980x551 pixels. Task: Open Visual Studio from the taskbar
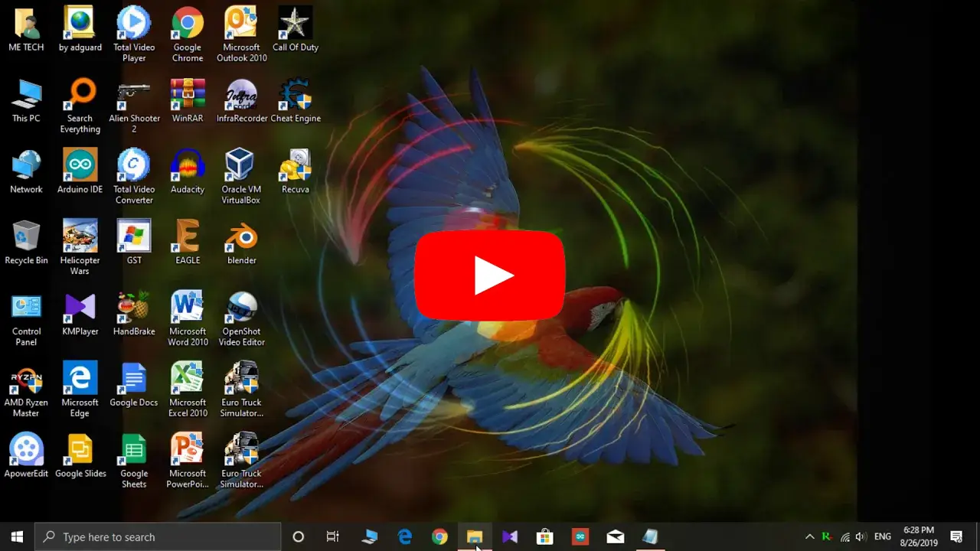click(510, 536)
